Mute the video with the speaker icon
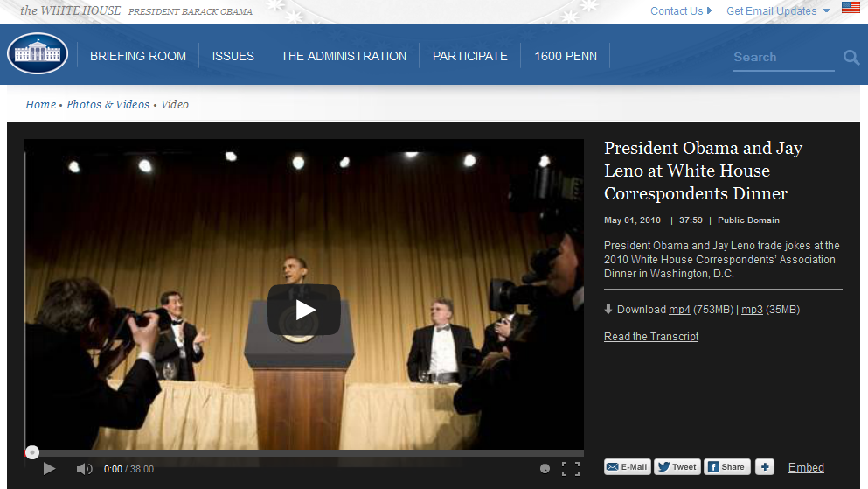The image size is (868, 489). (84, 469)
